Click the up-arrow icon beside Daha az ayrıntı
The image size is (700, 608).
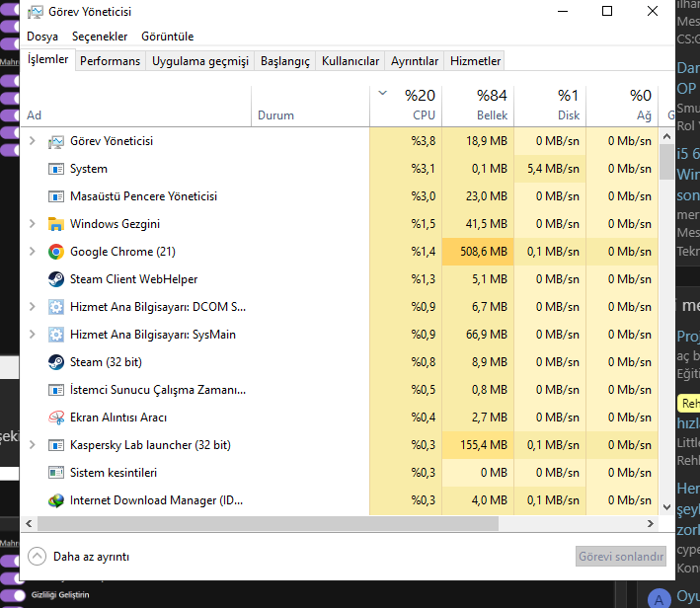coord(38,557)
